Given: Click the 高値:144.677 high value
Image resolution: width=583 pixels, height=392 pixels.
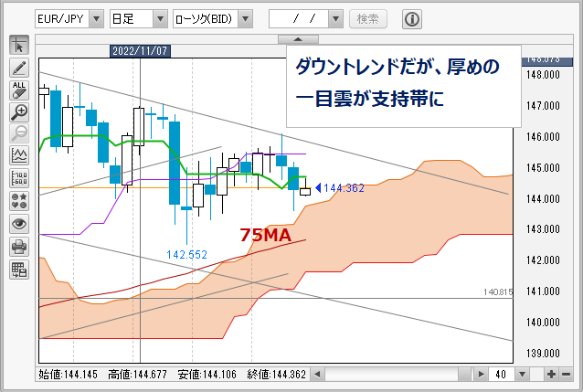Looking at the screenshot, I should [138, 374].
